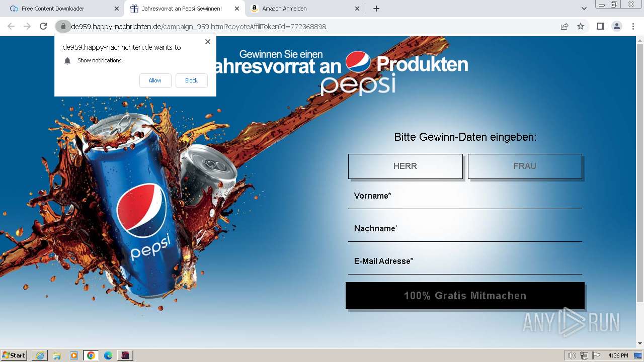Click the Bitte Gewinn-Daten eingeben heading
Screen dimensions: 644x362
tap(465, 137)
